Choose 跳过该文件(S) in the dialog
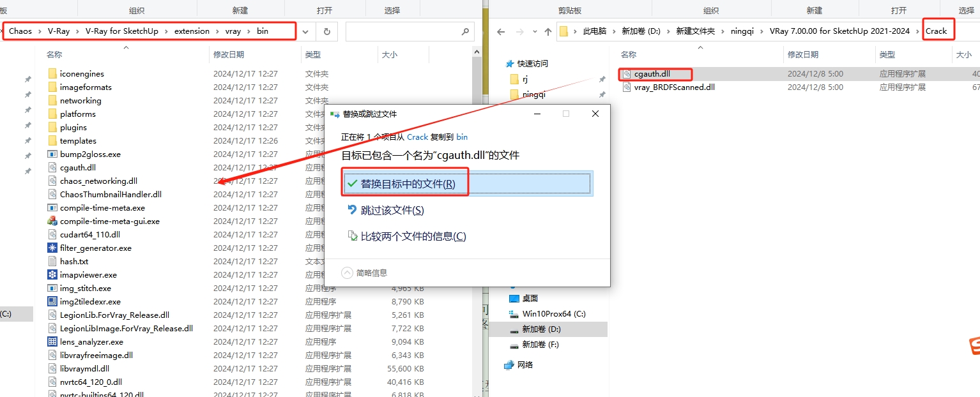Viewport: 980px width, 397px height. coord(392,210)
